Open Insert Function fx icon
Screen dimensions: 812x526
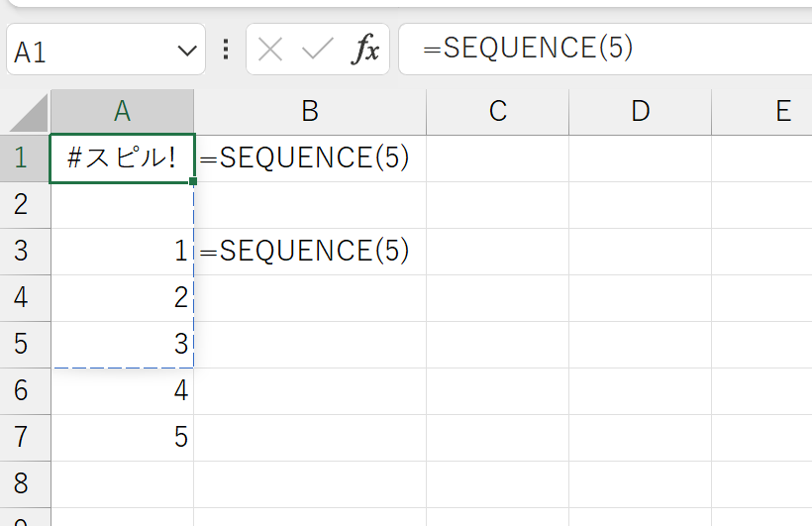point(365,49)
